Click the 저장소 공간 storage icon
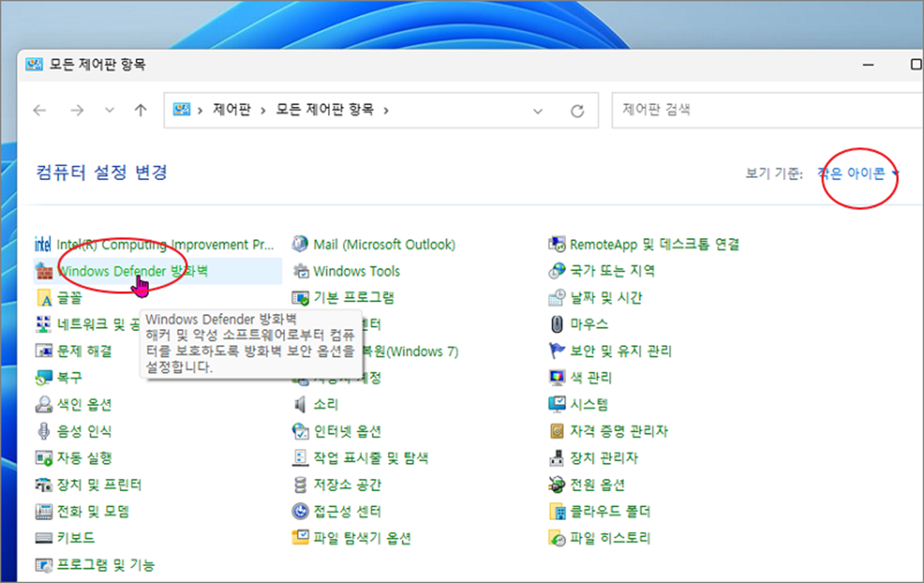This screenshot has height=583, width=924. pos(300,484)
